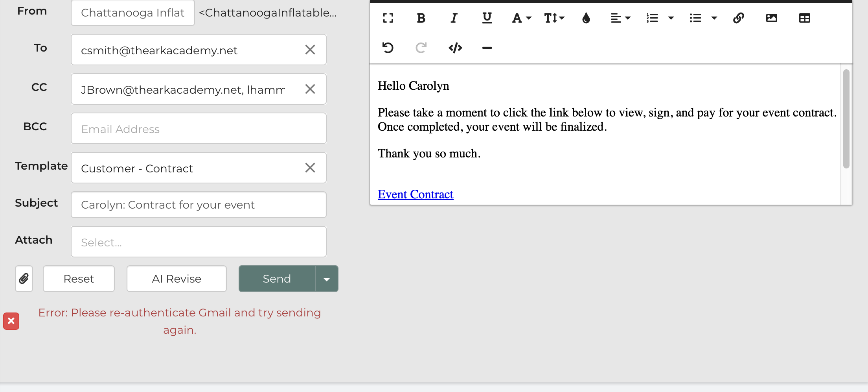
Task: Insert a table into the message
Action: (805, 18)
